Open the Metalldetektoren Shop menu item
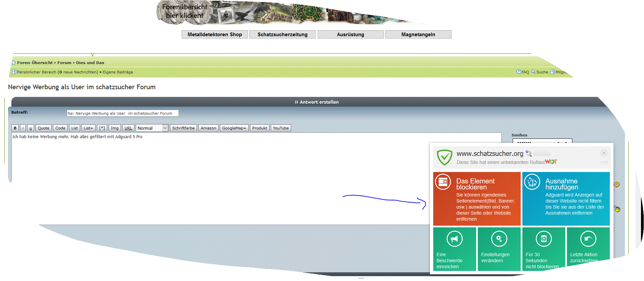 tap(214, 35)
